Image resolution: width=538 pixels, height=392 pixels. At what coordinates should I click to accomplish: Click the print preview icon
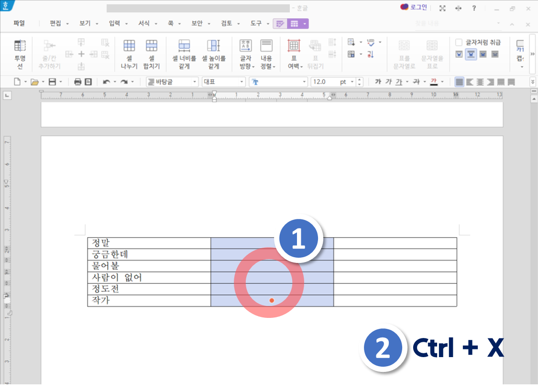(x=88, y=82)
